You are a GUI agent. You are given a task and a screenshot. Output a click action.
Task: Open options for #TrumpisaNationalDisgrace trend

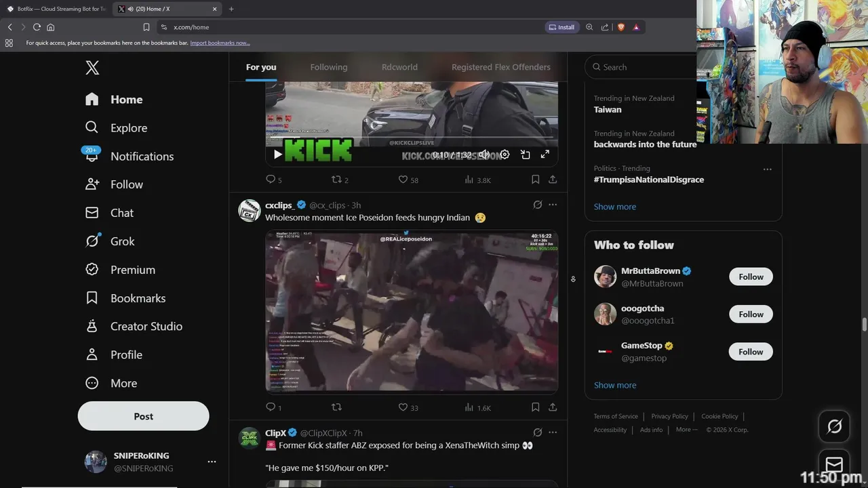(768, 169)
